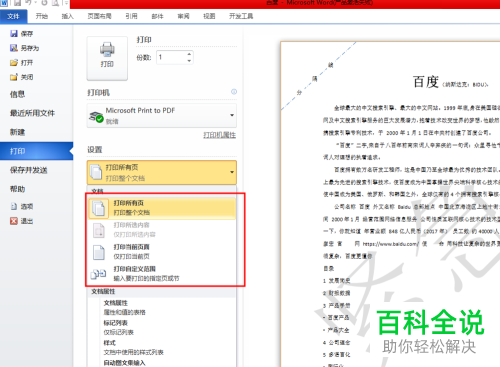Image resolution: width=500 pixels, height=367 pixels.
Task: Collapse the 打印所有页 settings dropdown
Action: [x=162, y=173]
